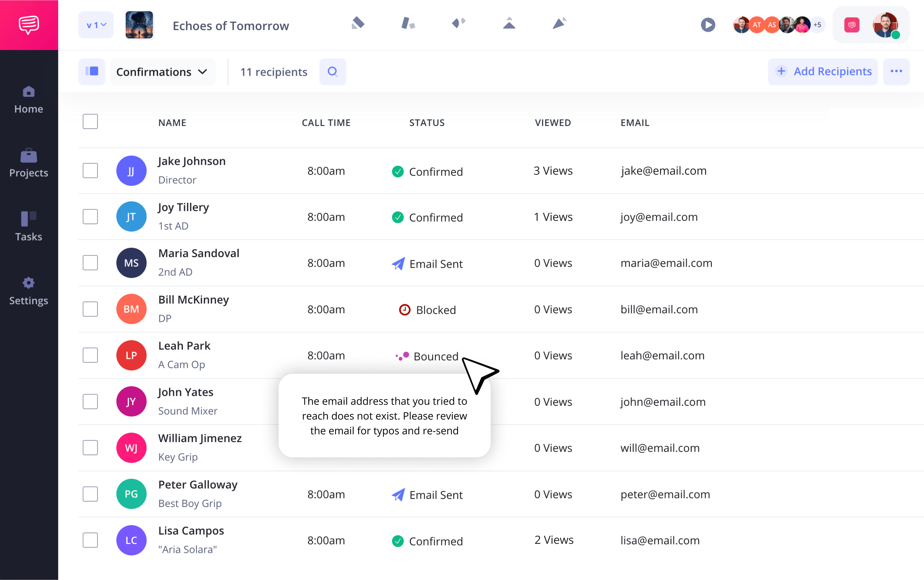Open the three-dots more options menu
Screen dimensions: 924x580
(x=896, y=72)
